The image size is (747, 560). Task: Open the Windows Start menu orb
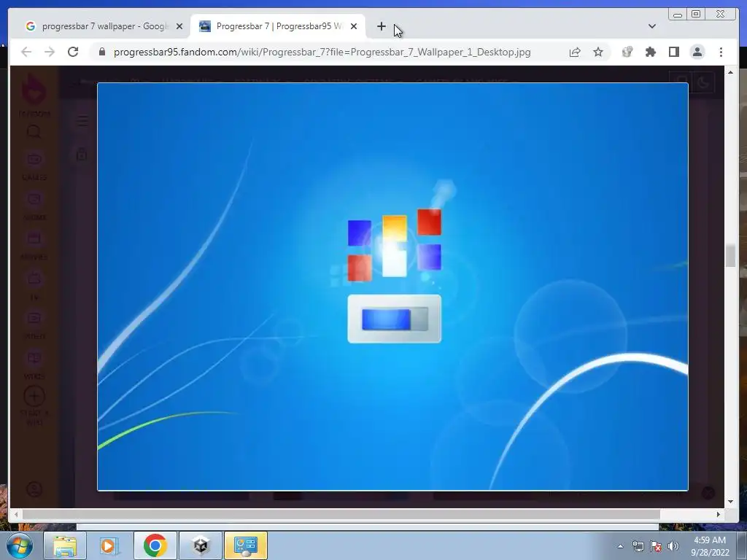(20, 545)
